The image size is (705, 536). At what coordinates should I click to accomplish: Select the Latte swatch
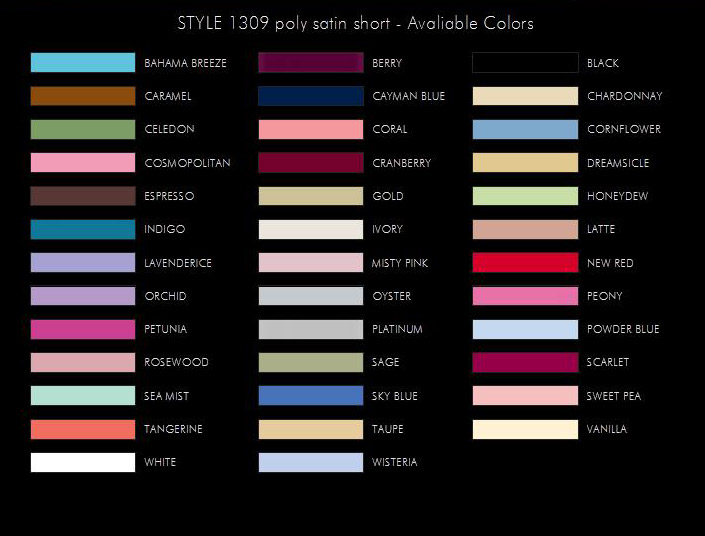tap(525, 229)
